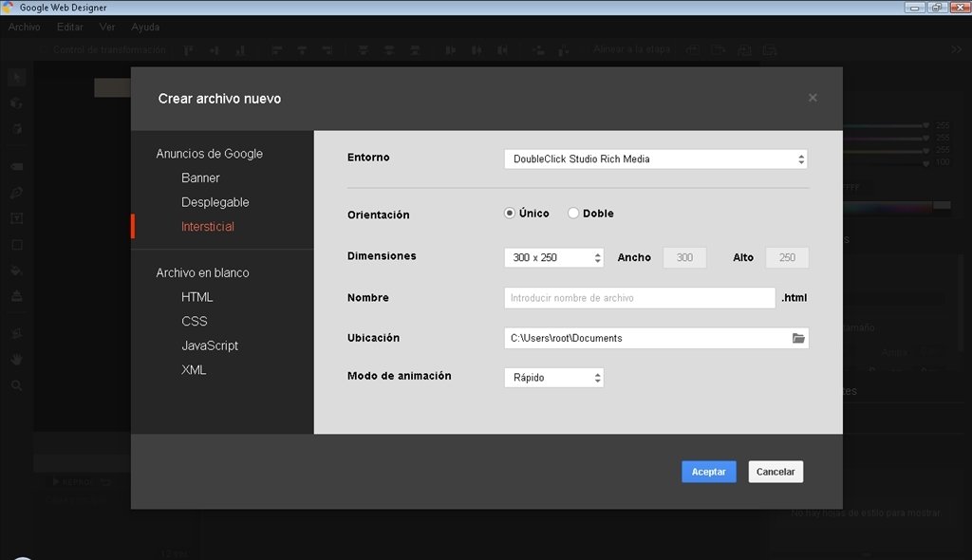Click the folder browse icon in Ubicación
The width and height of the screenshot is (972, 560).
[x=798, y=338]
